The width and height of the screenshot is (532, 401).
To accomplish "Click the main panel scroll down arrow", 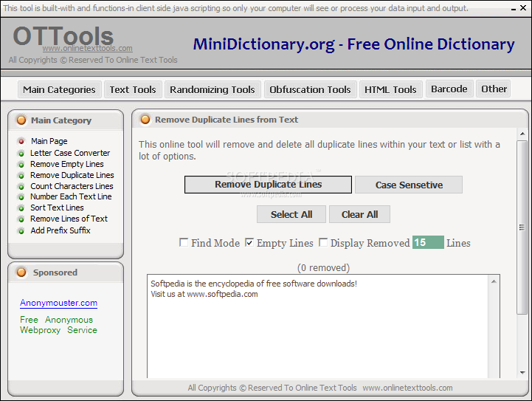I will tap(522, 373).
